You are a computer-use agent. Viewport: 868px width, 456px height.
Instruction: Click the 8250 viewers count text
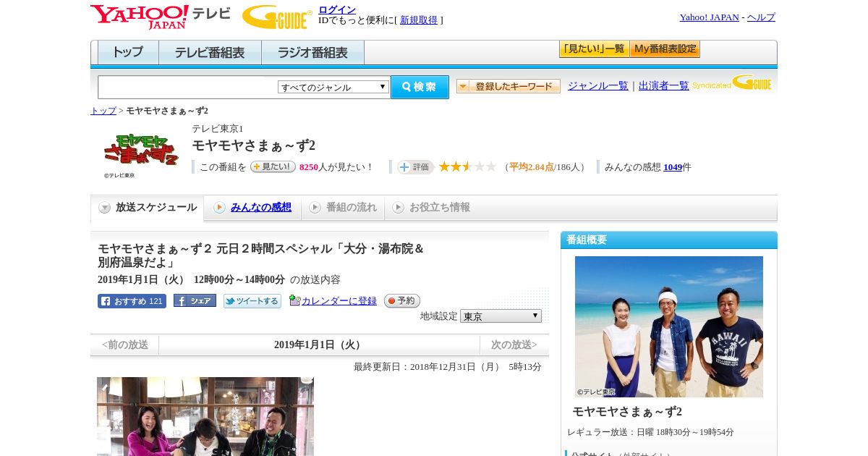click(x=309, y=167)
